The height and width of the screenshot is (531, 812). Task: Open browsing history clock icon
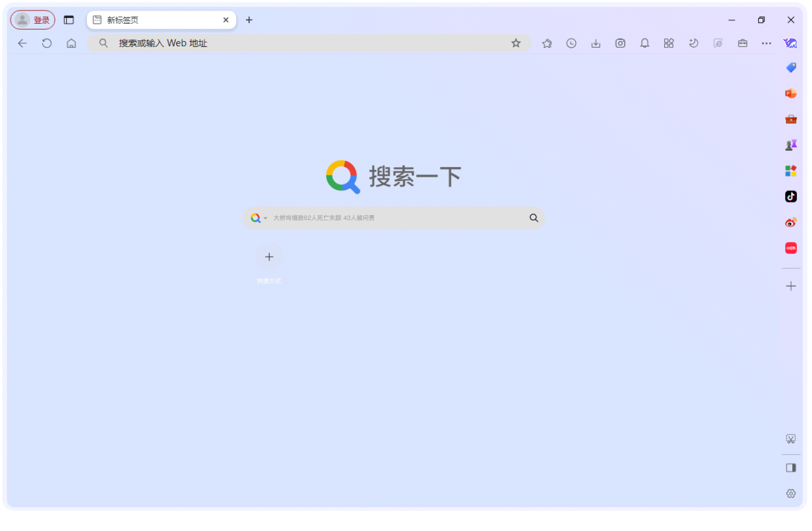click(571, 43)
